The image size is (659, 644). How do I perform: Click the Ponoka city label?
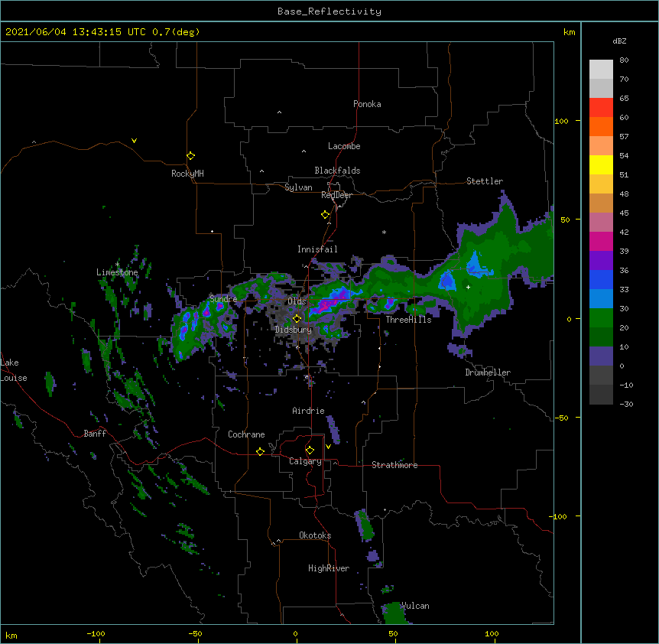pos(367,104)
